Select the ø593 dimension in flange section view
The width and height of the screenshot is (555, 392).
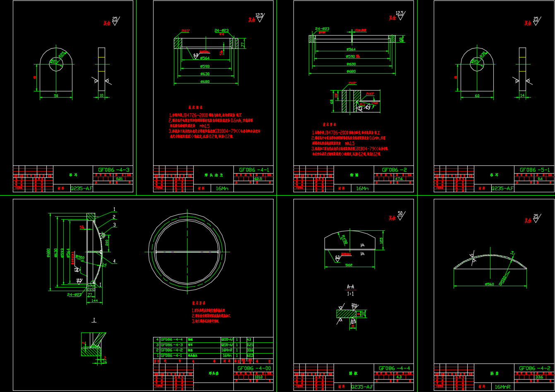tap(205, 66)
